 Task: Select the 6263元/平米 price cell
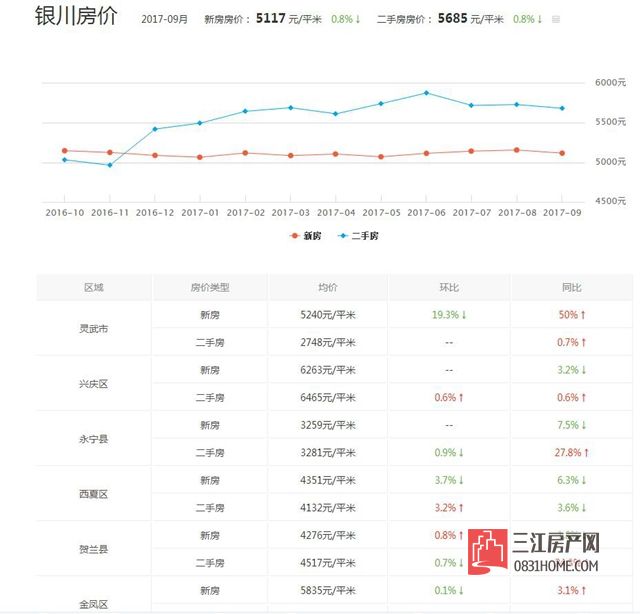click(328, 370)
